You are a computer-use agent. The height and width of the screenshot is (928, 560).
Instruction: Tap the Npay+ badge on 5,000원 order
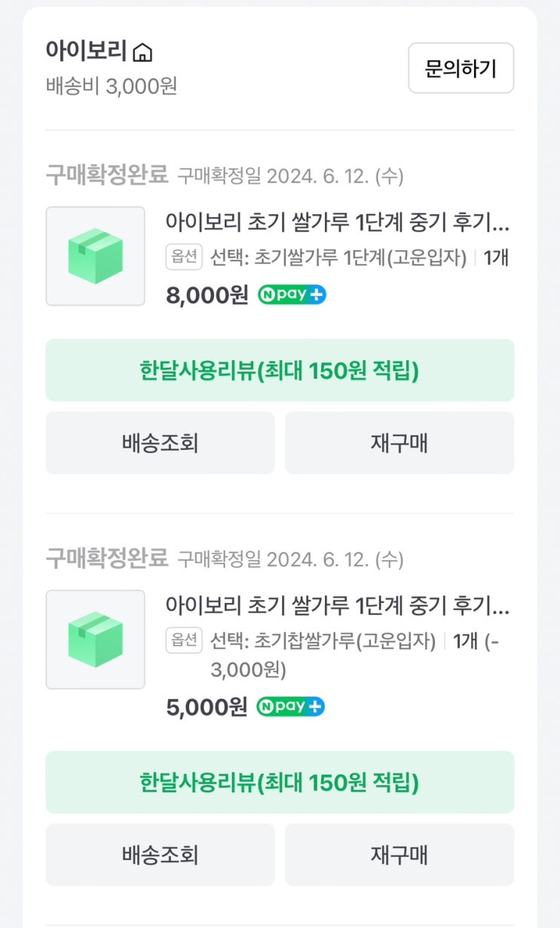point(291,706)
